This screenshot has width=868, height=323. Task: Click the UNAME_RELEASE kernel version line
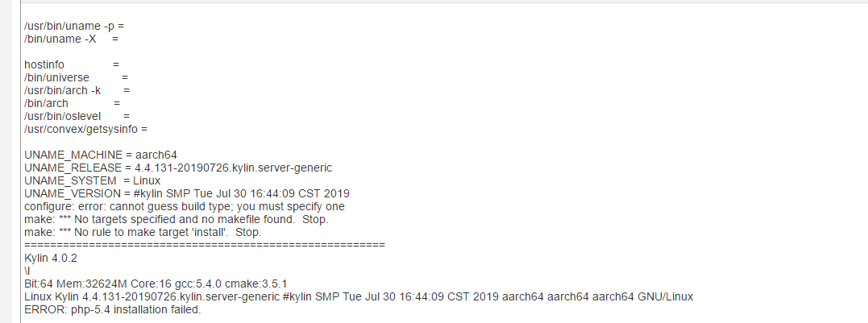tap(178, 168)
